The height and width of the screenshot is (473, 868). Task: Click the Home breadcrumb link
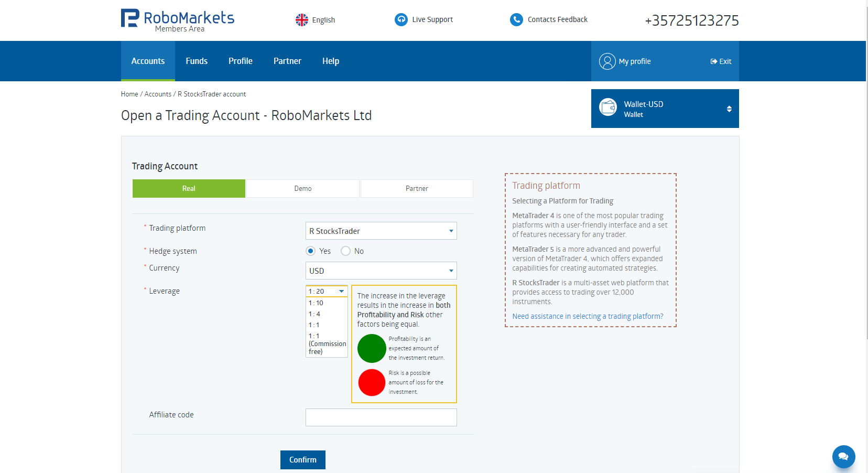tap(129, 94)
